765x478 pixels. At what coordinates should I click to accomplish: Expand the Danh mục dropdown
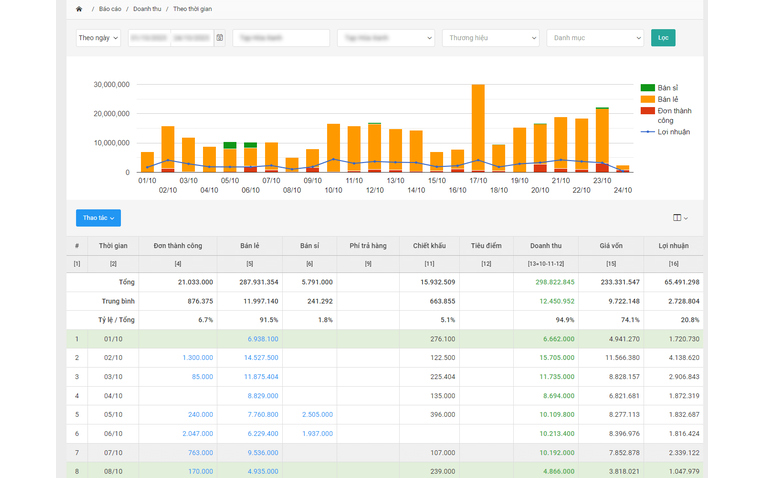coord(595,38)
